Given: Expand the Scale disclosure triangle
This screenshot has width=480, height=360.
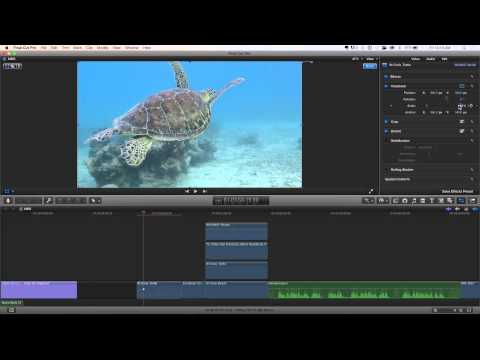Looking at the screenshot, I should (x=391, y=106).
